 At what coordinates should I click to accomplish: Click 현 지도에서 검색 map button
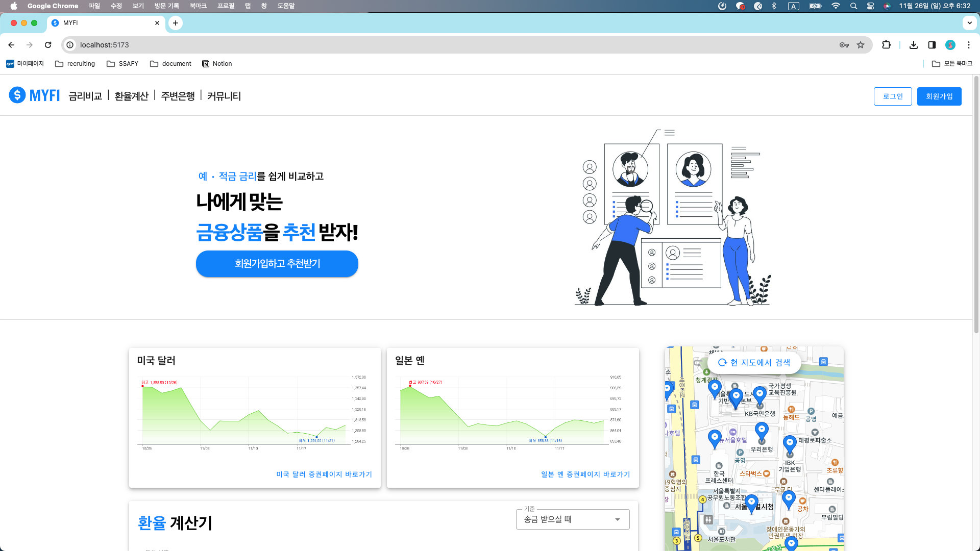pyautogui.click(x=754, y=363)
